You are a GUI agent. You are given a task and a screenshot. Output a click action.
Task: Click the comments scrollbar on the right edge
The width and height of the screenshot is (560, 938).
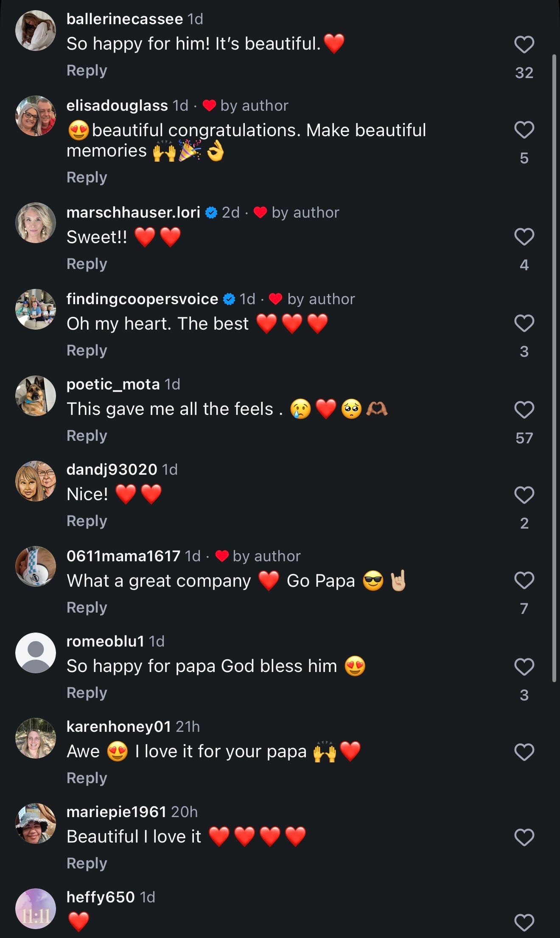[554, 368]
